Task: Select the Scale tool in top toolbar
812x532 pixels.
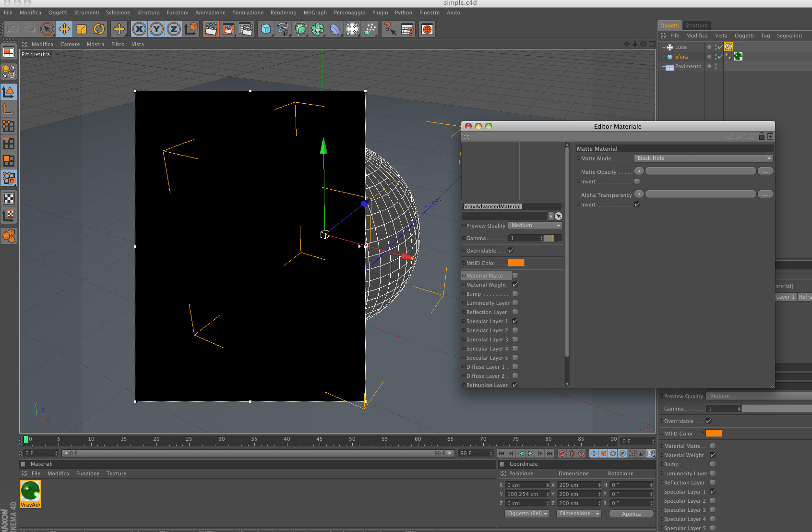Action: coord(82,29)
